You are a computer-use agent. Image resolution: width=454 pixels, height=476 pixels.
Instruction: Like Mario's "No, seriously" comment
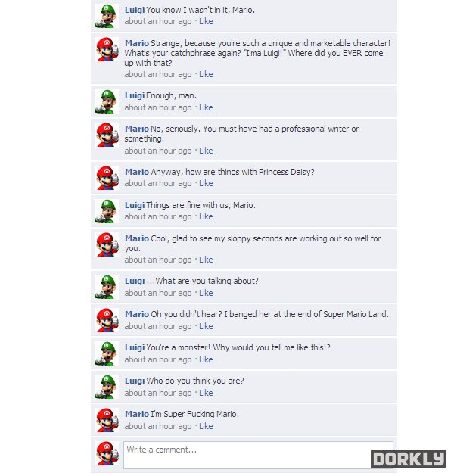(x=206, y=151)
